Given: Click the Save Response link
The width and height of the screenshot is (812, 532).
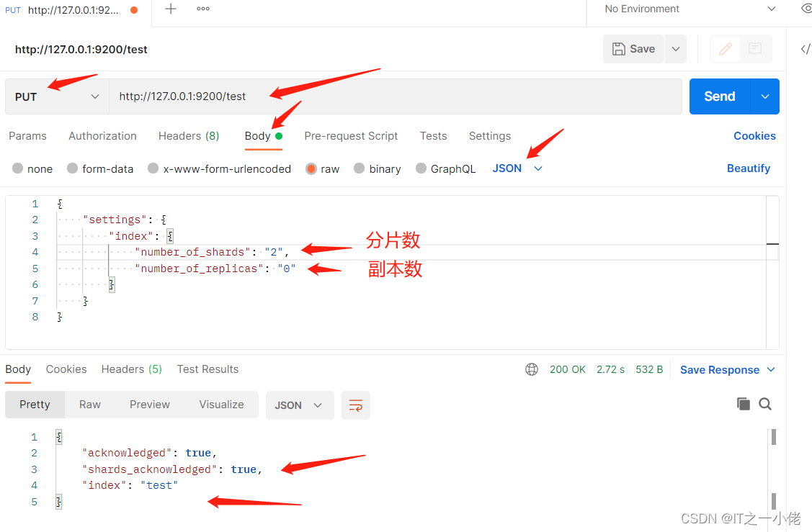Looking at the screenshot, I should (x=719, y=369).
